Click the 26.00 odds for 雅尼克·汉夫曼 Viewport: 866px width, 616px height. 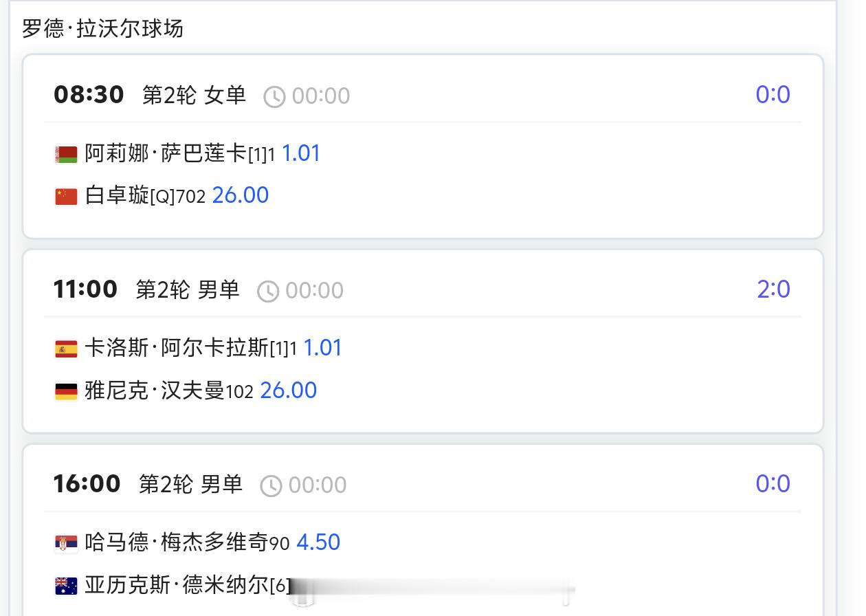[x=289, y=390]
